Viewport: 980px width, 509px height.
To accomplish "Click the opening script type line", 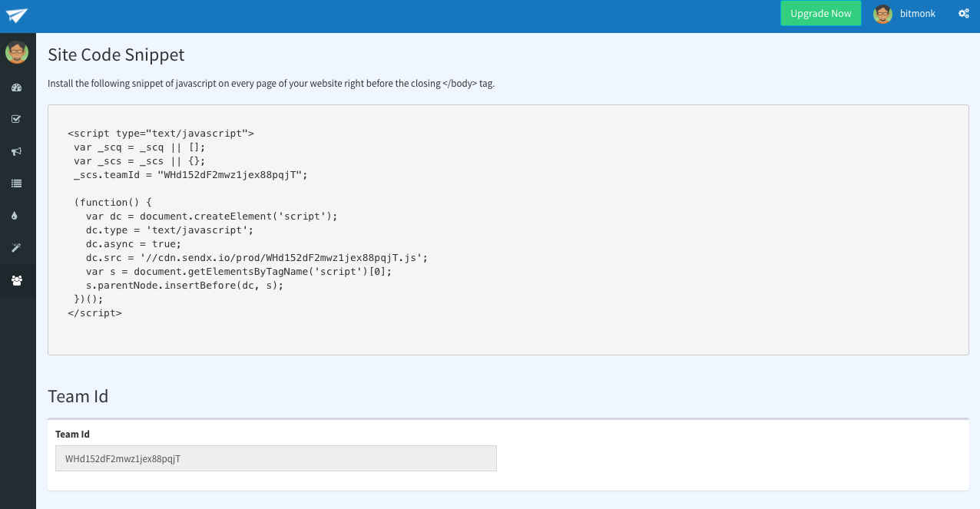I will 161,134.
